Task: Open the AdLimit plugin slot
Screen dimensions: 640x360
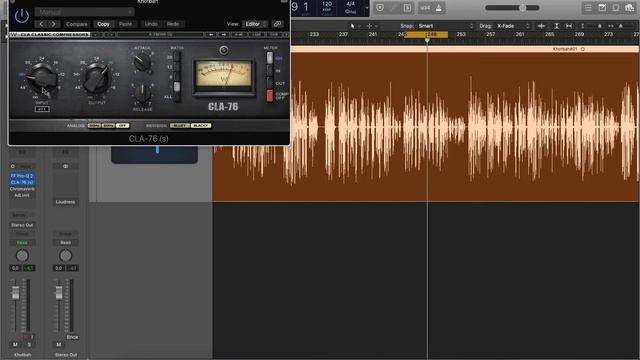Action: 22,196
